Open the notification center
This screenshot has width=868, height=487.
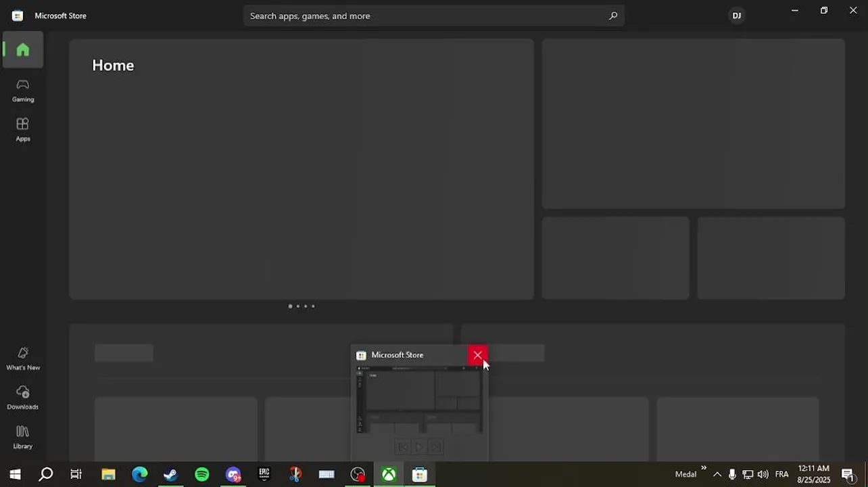[848, 475]
